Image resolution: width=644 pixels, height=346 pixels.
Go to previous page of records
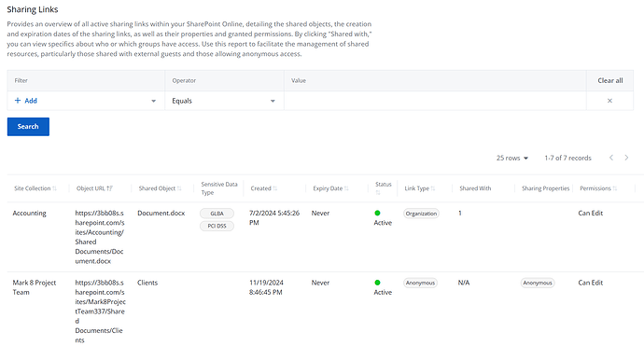(x=611, y=158)
